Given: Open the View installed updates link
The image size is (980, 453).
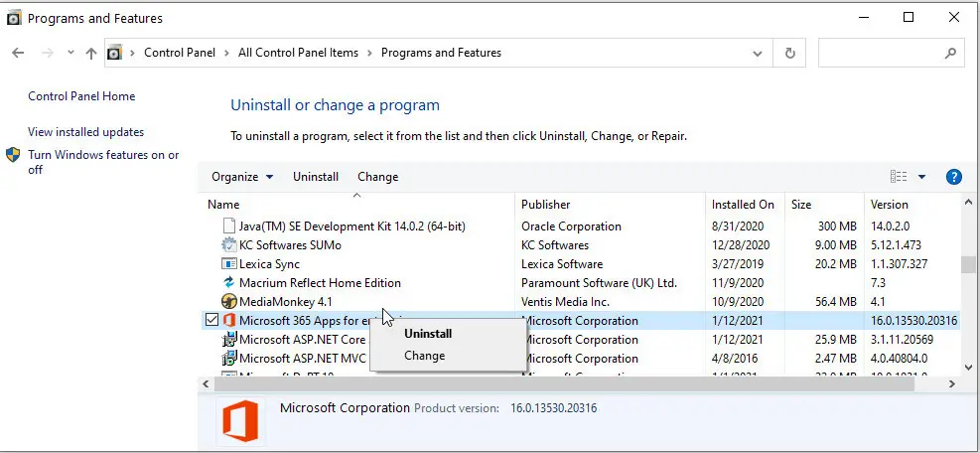Looking at the screenshot, I should [x=85, y=132].
